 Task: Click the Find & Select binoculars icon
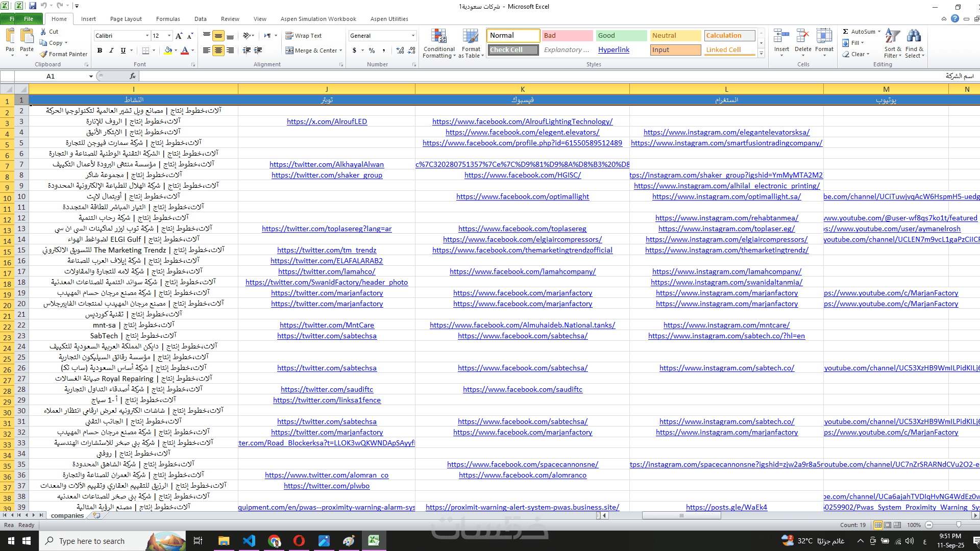pos(914,37)
